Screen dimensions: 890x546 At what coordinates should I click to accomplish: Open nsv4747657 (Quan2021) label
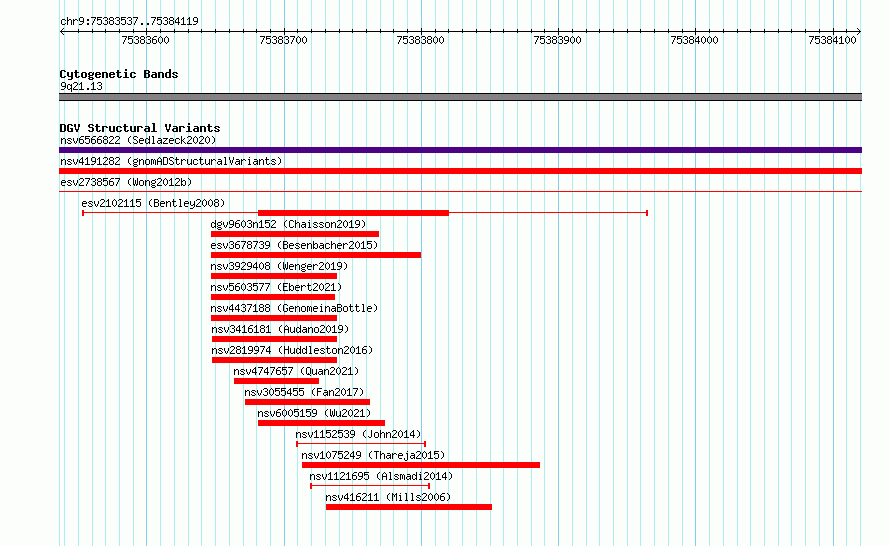[x=296, y=371]
